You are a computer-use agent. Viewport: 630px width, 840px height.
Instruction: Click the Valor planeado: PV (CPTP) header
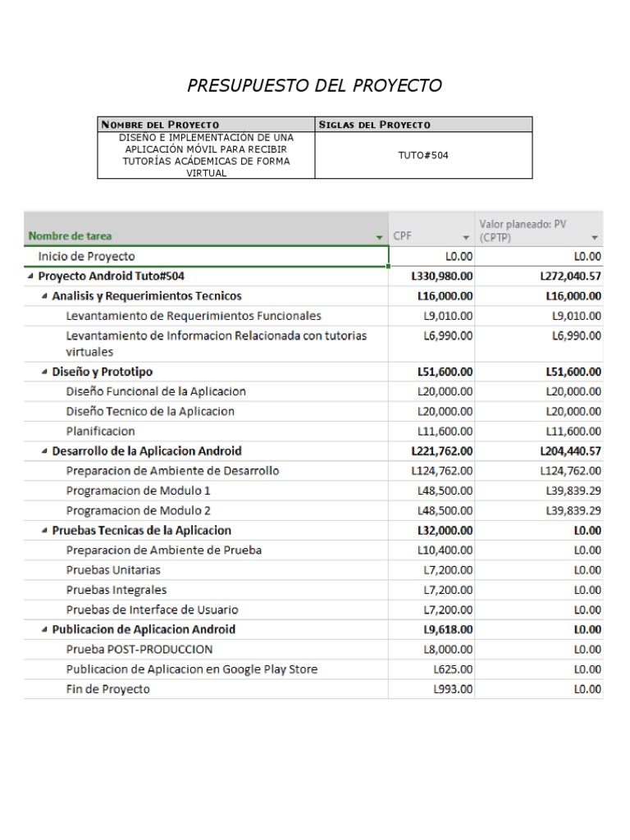[539, 230]
